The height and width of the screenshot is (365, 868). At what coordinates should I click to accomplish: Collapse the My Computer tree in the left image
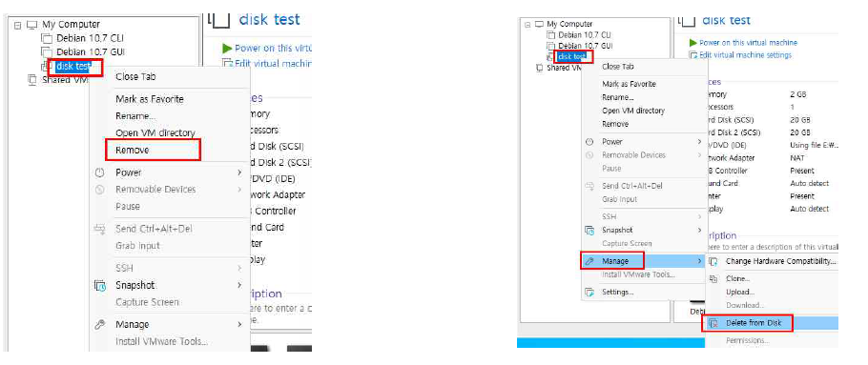(x=17, y=25)
